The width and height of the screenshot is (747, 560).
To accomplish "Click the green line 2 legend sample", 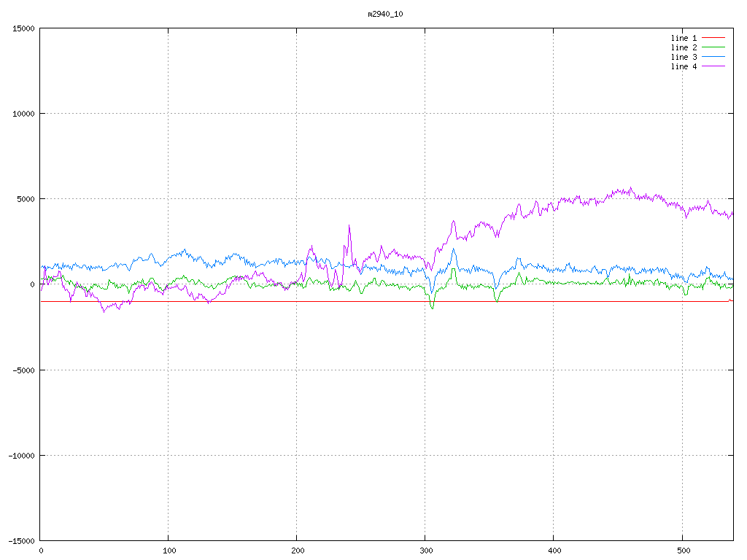I will pyautogui.click(x=715, y=47).
